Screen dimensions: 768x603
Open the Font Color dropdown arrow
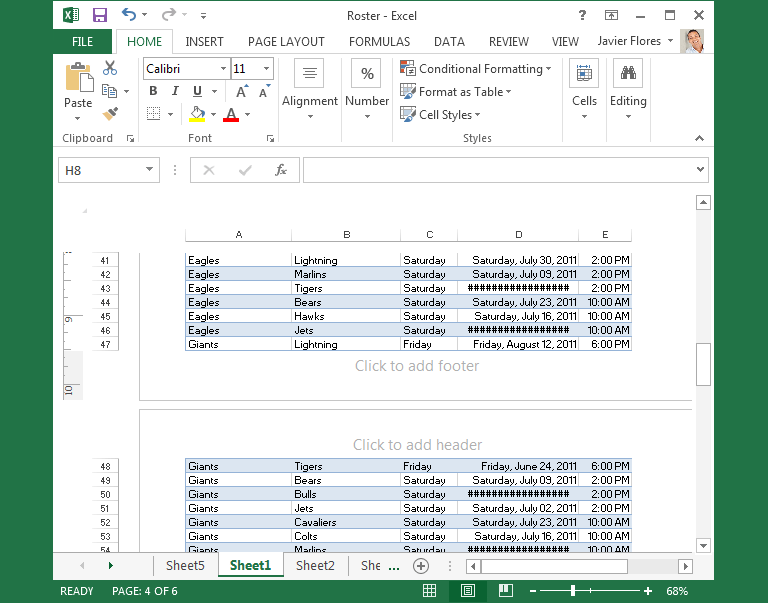click(x=247, y=115)
